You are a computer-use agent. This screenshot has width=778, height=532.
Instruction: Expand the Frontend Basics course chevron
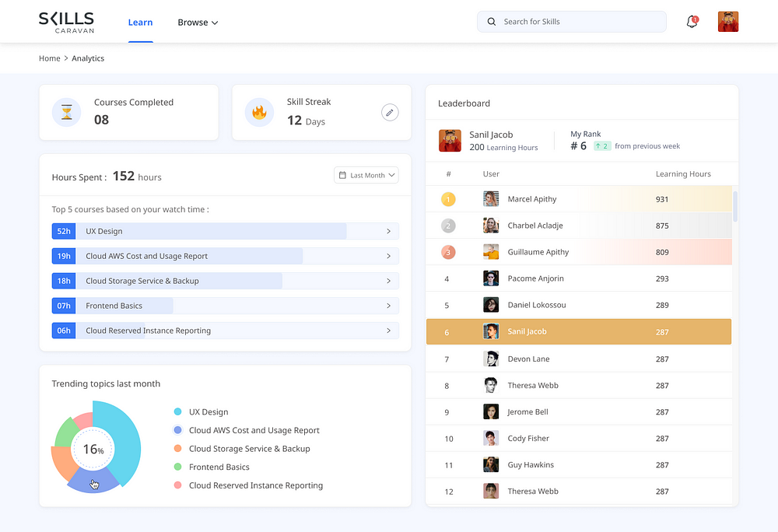pos(388,306)
